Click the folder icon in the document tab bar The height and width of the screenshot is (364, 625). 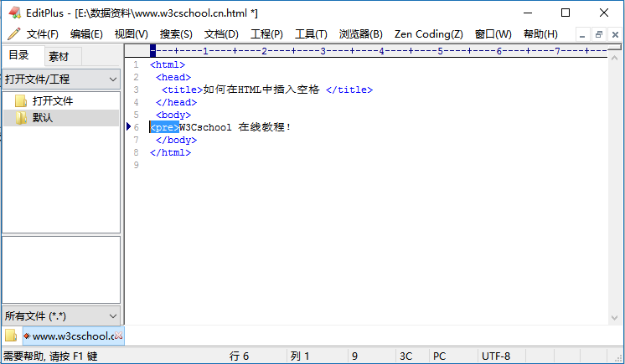(10, 336)
